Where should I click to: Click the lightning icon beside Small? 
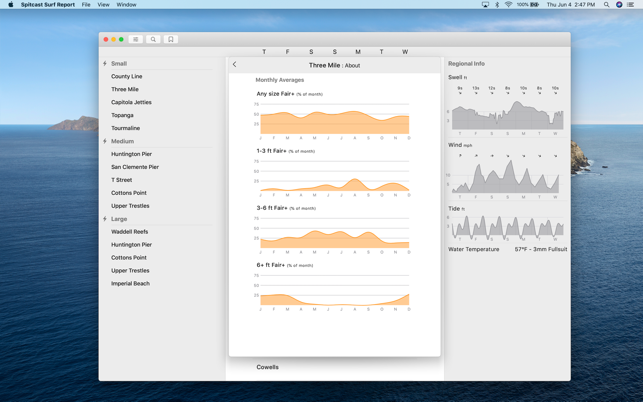[x=105, y=64]
